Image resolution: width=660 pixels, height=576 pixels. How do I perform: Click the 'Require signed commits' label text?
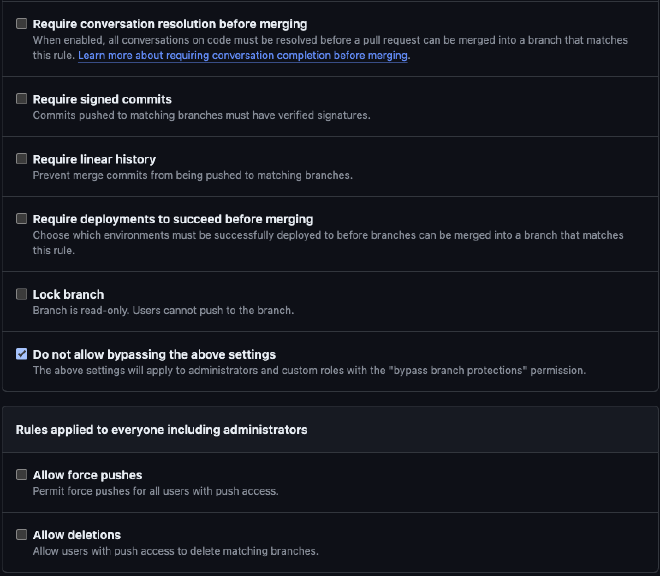(x=102, y=99)
